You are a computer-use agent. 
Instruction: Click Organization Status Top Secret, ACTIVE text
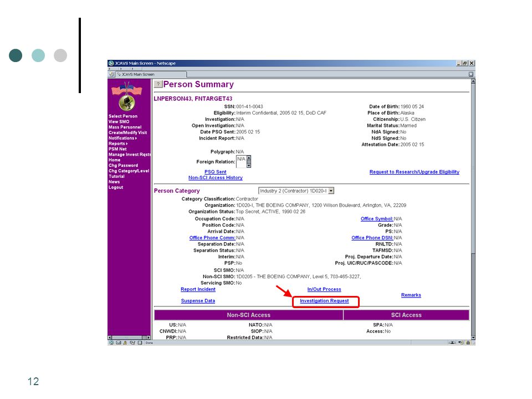(x=270, y=212)
